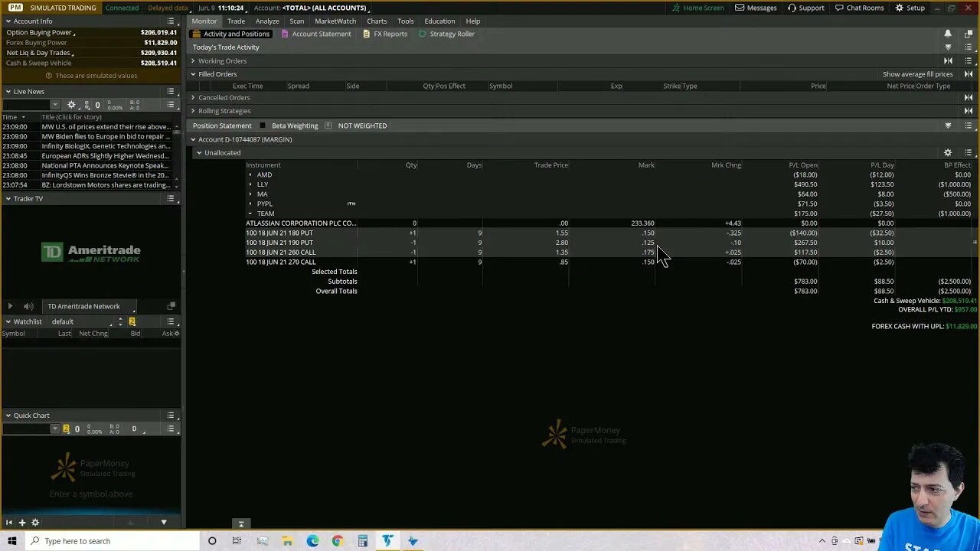Viewport: 980px width, 551px height.
Task: Click Show average fill prices
Action: click(917, 74)
